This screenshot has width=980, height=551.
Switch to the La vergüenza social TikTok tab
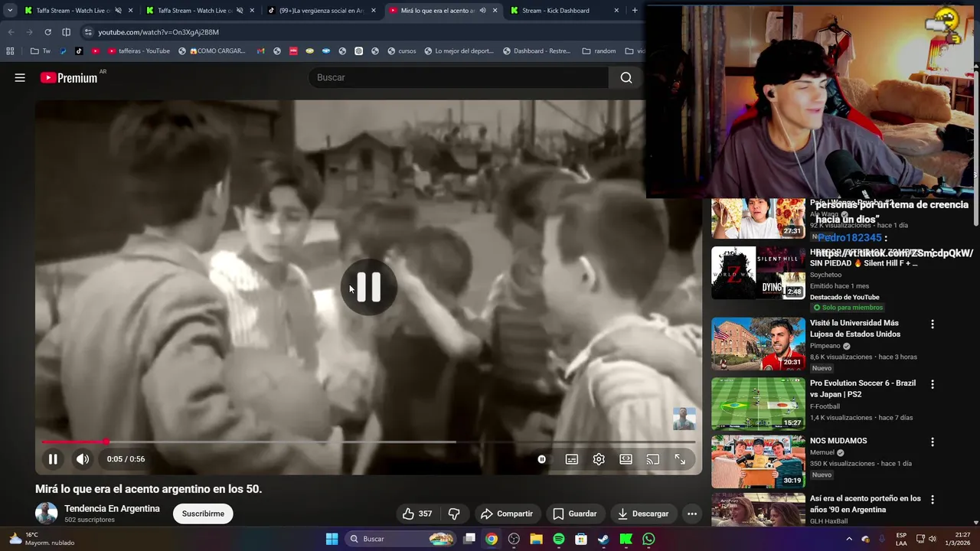click(x=321, y=11)
